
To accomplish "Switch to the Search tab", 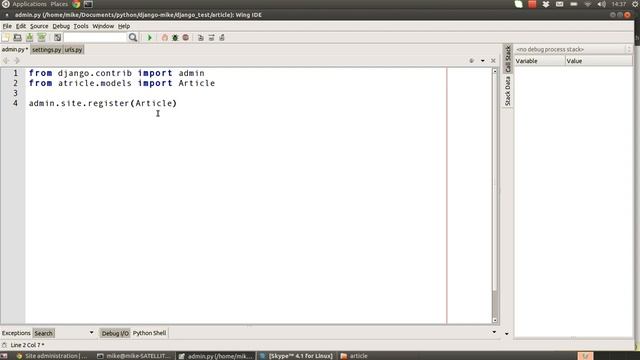I will point(43,333).
